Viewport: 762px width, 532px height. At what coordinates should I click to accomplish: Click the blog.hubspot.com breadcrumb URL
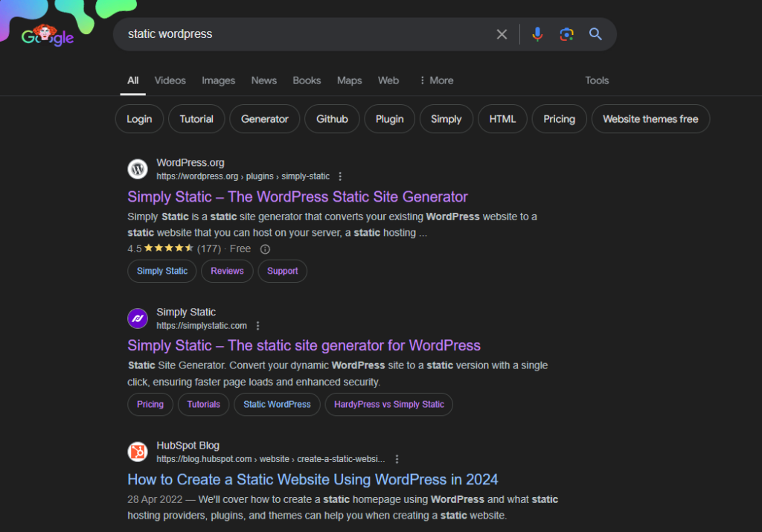(271, 459)
